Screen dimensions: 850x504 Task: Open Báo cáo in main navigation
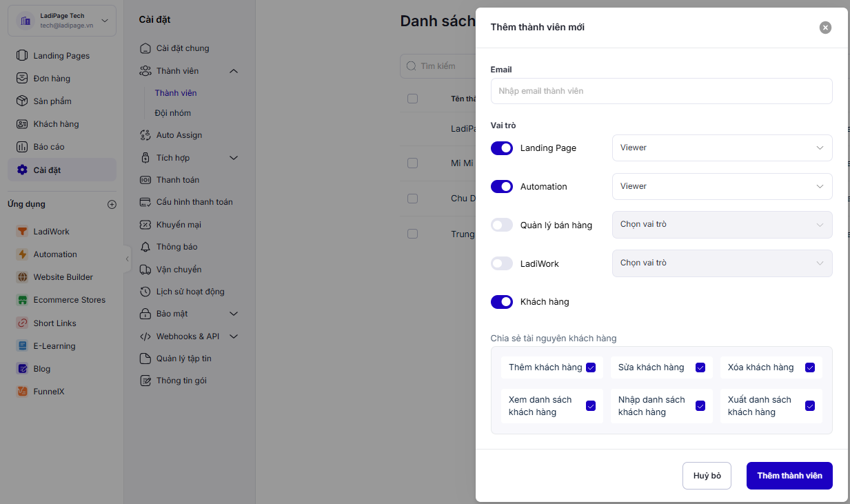pyautogui.click(x=49, y=147)
